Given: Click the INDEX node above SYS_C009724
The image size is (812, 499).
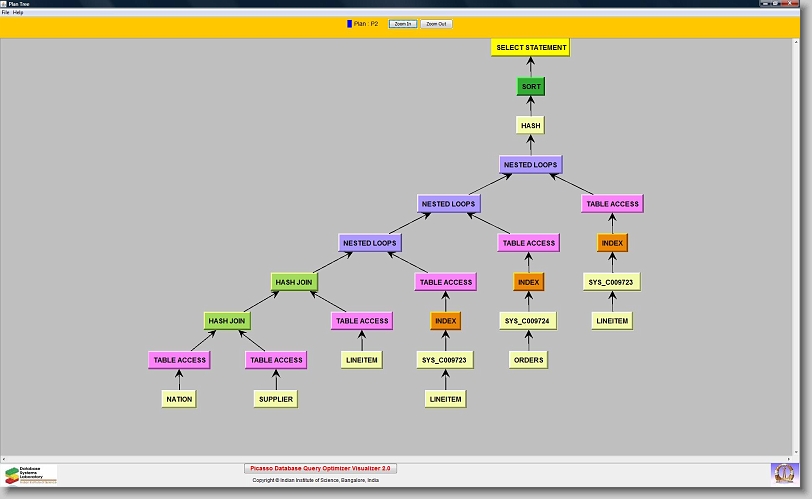Looking at the screenshot, I should point(528,283).
